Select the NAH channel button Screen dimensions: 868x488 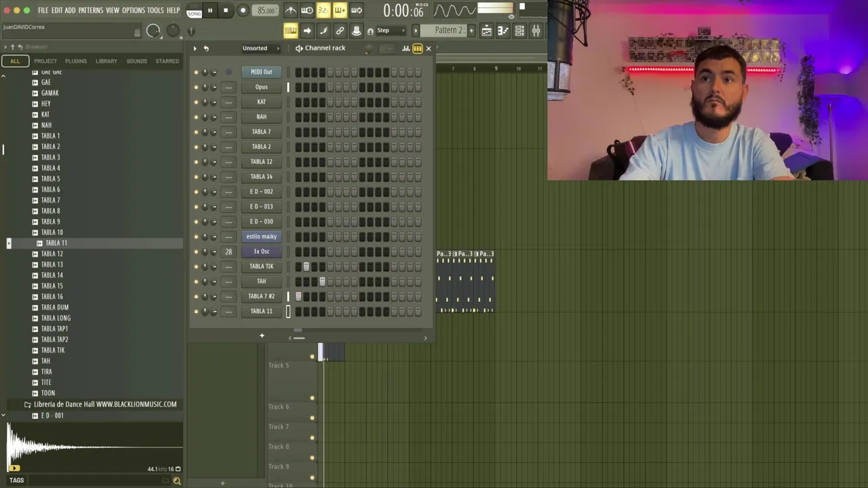[262, 117]
